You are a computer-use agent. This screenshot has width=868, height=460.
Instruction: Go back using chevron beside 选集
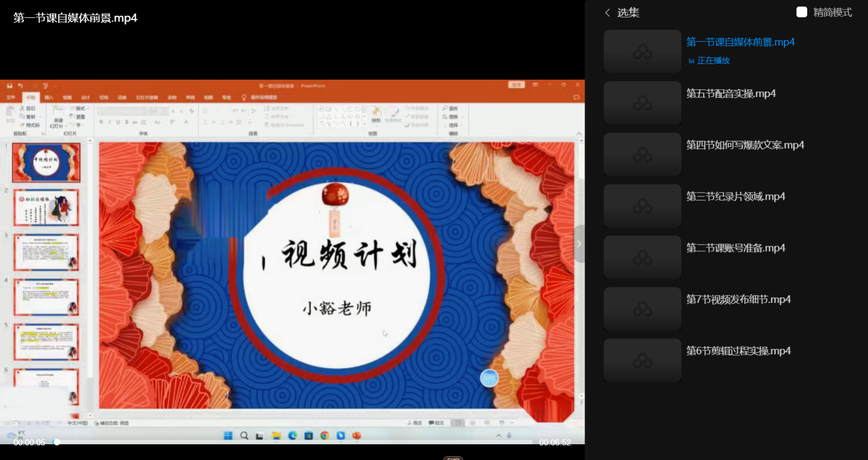pyautogui.click(x=607, y=12)
